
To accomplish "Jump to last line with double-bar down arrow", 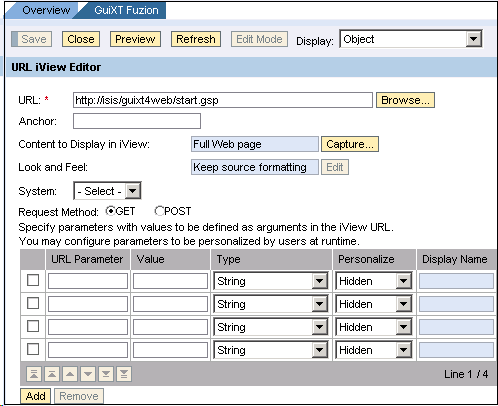I will pyautogui.click(x=124, y=374).
